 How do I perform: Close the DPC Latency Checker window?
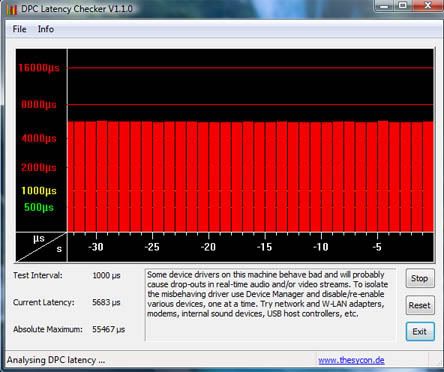point(428,6)
